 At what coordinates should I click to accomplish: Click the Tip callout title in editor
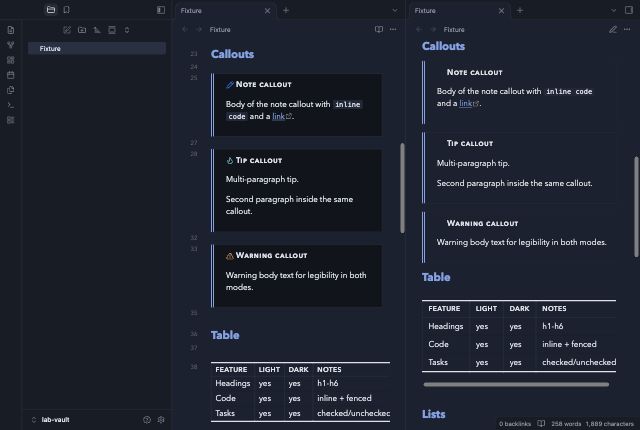pos(259,160)
